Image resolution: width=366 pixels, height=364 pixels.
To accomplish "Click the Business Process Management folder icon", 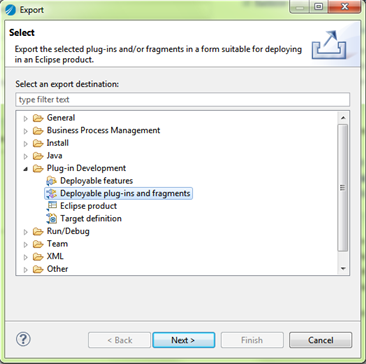I will (x=38, y=131).
